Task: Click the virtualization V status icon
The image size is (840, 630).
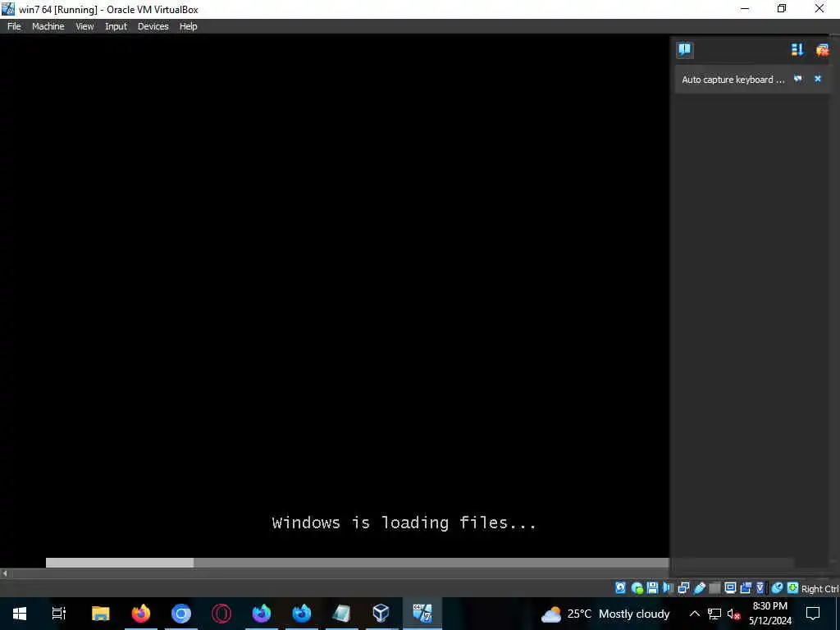Action: (x=760, y=587)
